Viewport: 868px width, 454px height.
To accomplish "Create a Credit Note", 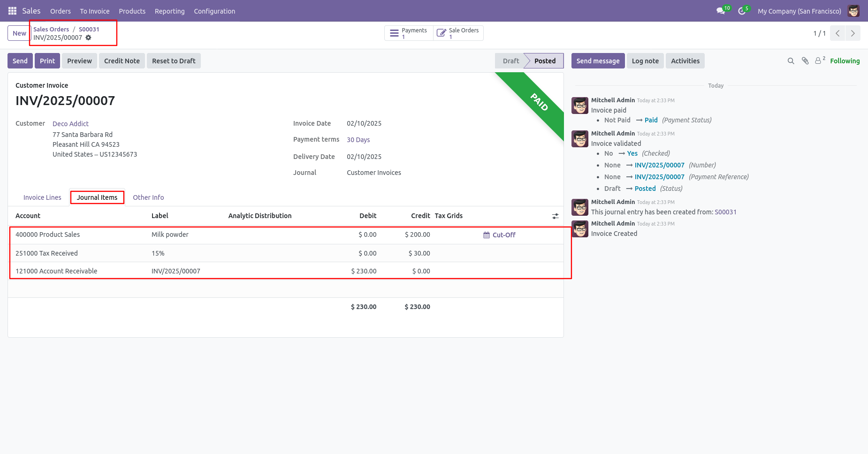I will (122, 61).
